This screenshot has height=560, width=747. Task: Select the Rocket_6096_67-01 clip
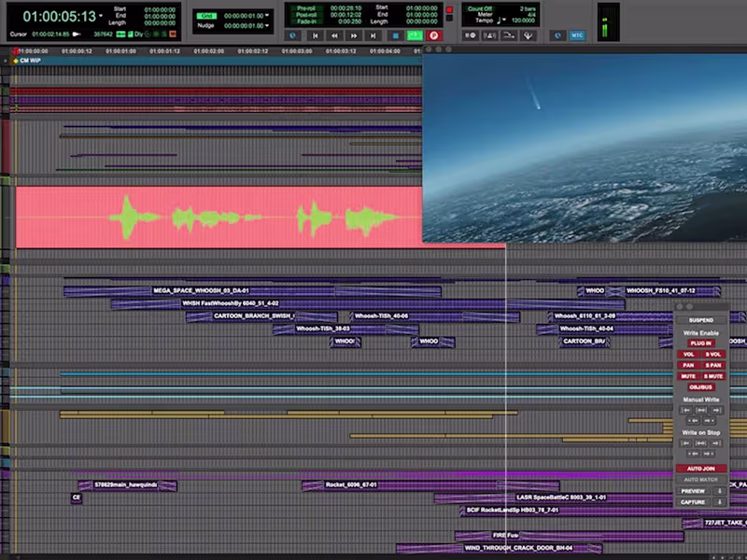point(430,485)
